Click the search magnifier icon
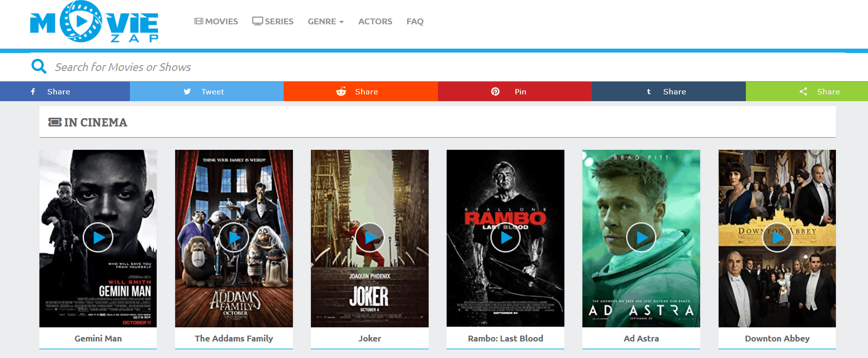The width and height of the screenshot is (868, 358). [39, 67]
